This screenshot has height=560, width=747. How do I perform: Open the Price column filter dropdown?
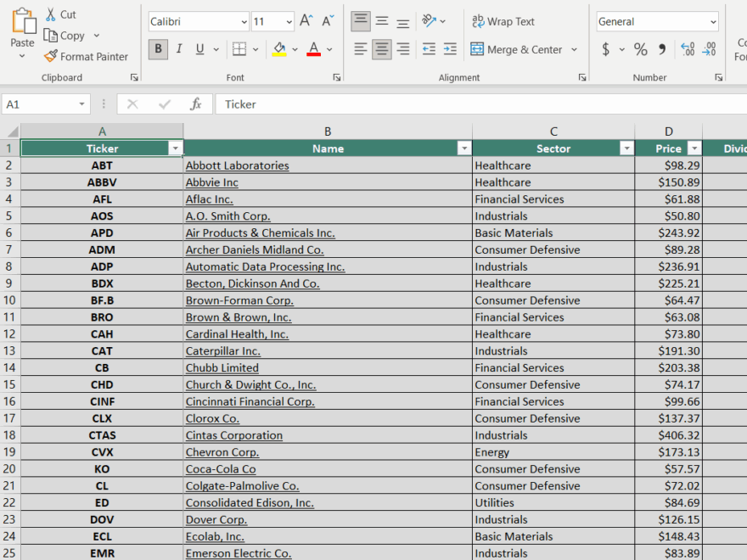[694, 148]
